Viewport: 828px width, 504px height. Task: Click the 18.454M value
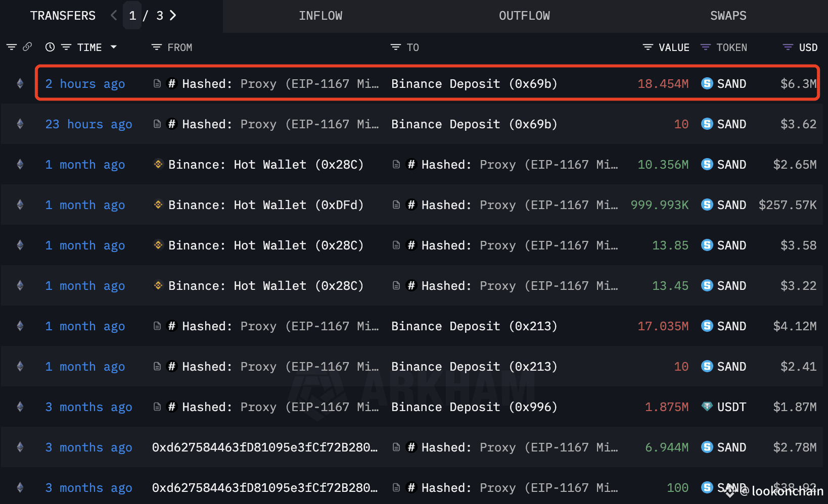[x=663, y=84]
